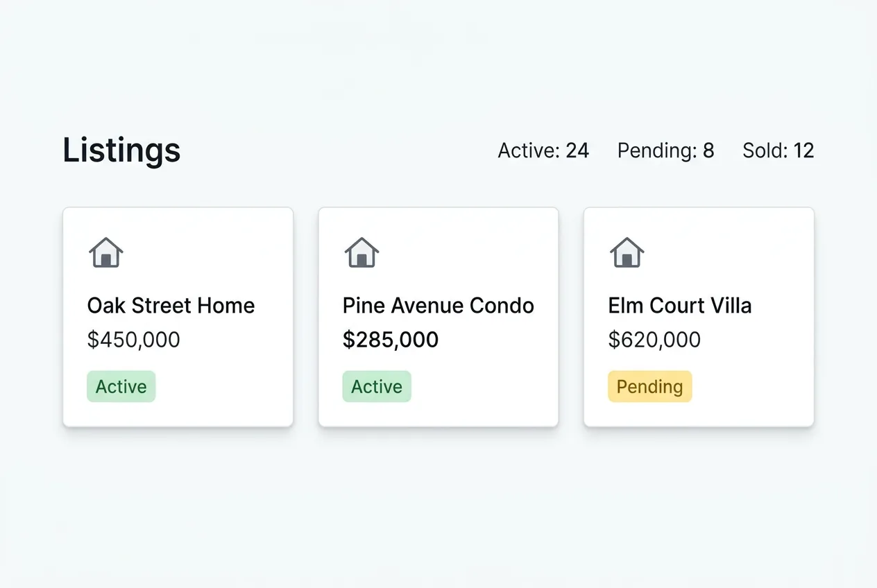Open the Pine Avenue Condo listing
Screen dimensions: 877x588
pos(438,315)
